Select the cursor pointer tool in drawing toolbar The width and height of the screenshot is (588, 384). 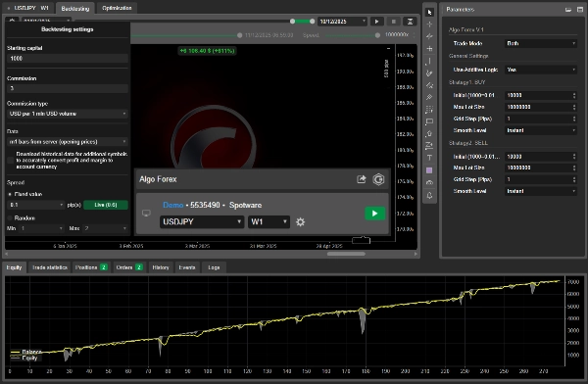430,13
